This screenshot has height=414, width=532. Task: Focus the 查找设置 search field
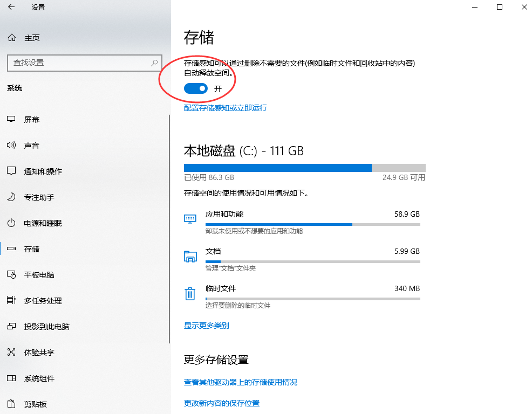pyautogui.click(x=85, y=63)
